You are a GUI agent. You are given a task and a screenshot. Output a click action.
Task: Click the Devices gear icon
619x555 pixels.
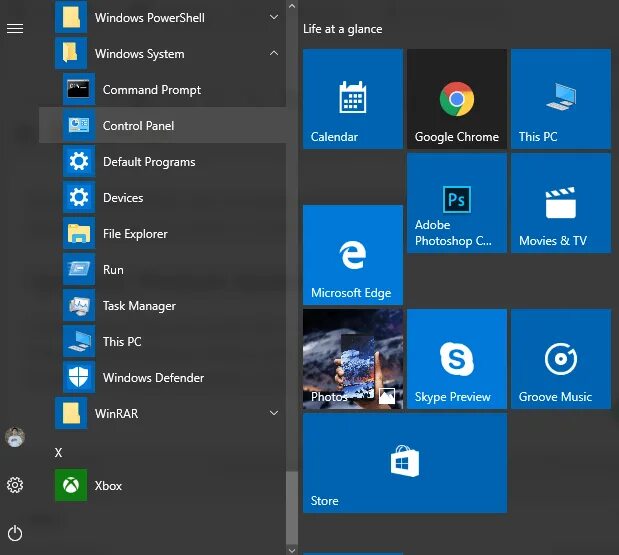coord(79,197)
